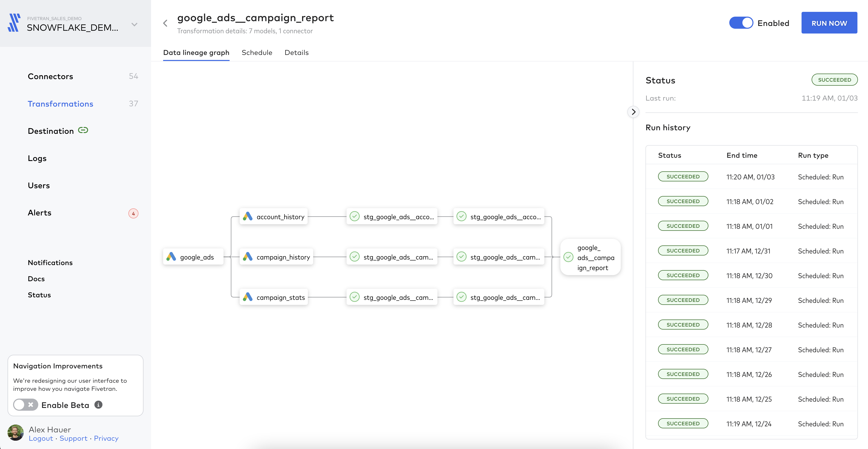Click check icon on google_ads__campaign_report node
Image resolution: width=868 pixels, height=449 pixels.
[x=568, y=257]
